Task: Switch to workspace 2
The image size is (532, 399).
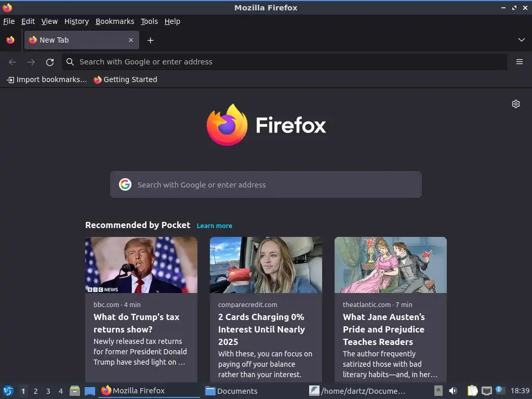Action: (x=36, y=391)
